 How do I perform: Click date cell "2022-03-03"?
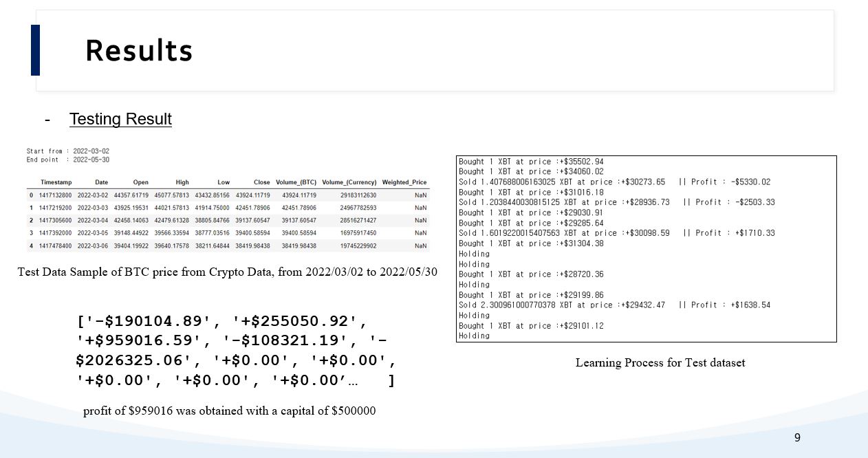[93, 208]
